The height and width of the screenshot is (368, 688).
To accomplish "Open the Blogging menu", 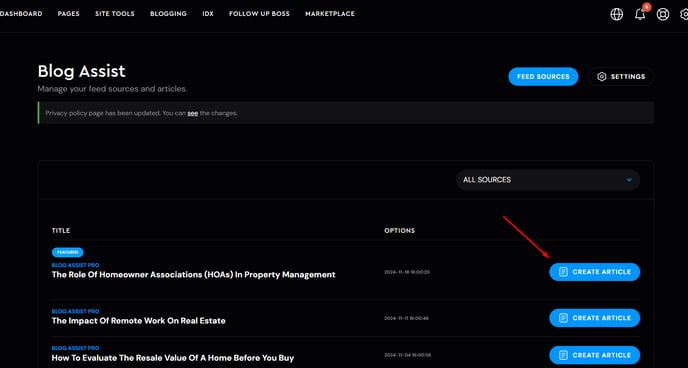I will click(x=168, y=14).
